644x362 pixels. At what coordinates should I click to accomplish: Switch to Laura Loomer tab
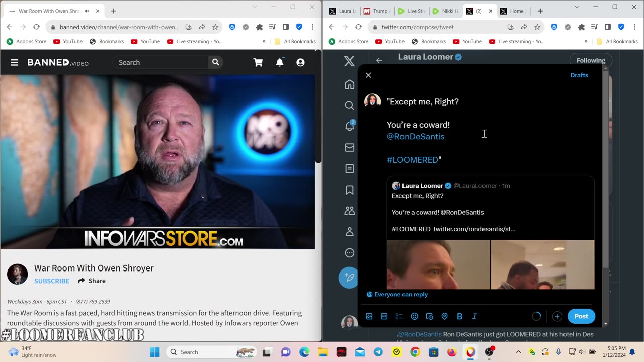tap(342, 11)
